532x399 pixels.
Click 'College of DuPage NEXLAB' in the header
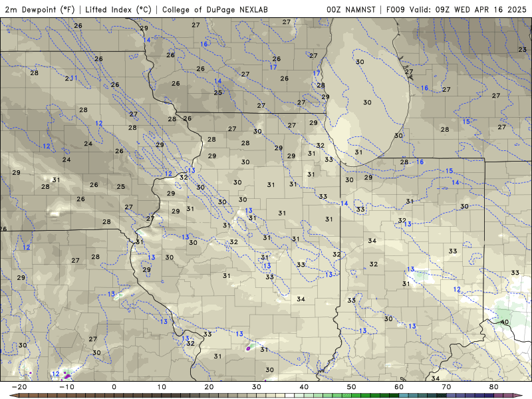tap(215, 10)
